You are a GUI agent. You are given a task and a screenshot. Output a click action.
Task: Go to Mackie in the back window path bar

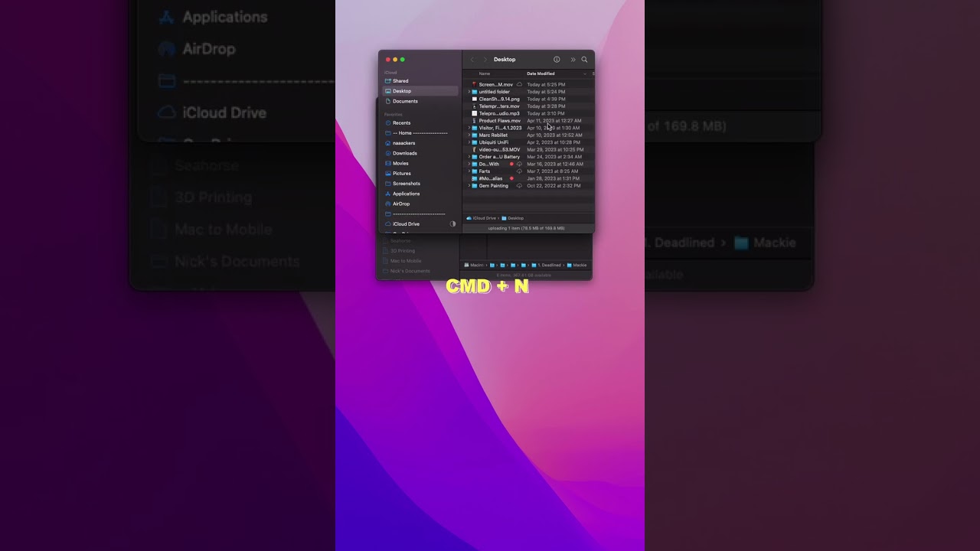(577, 265)
